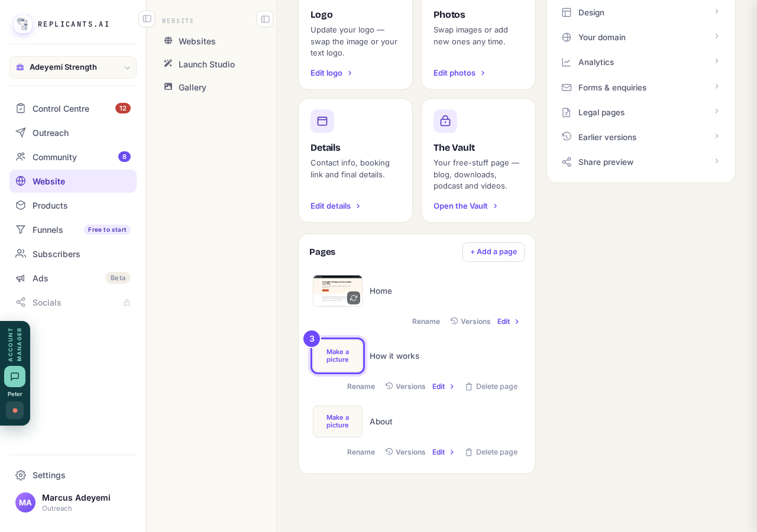Expand the Analytics row chevron

click(717, 61)
